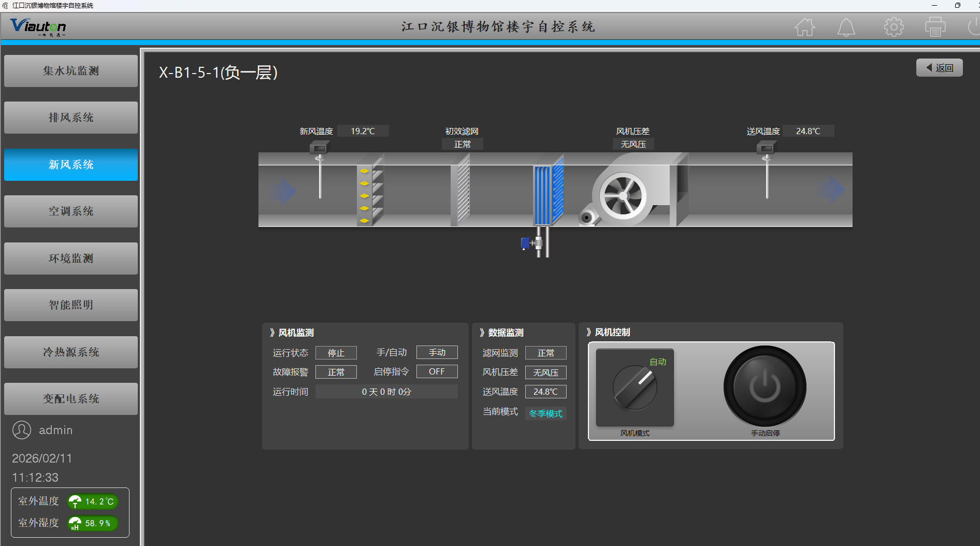Click the 风机监测 panel header
The width and height of the screenshot is (980, 546).
coord(292,333)
